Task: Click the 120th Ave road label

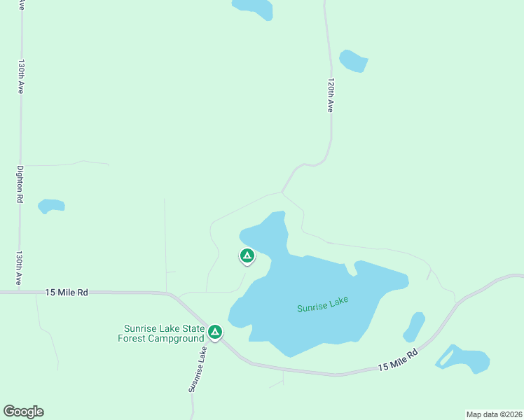Action: (x=331, y=95)
